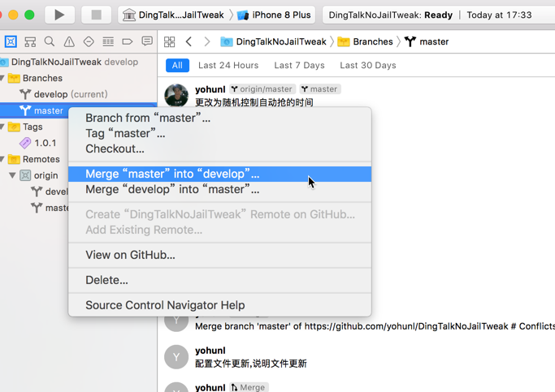555x392 pixels.
Task: Collapse the origin remote disclosure triangle
Action: coord(12,175)
